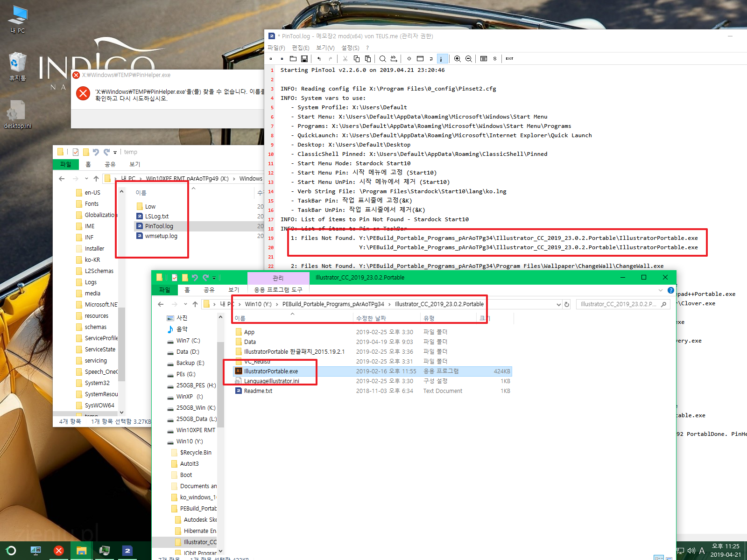Click scroll-down arrow of temp explorer folder tree
The width and height of the screenshot is (747, 560).
[122, 413]
